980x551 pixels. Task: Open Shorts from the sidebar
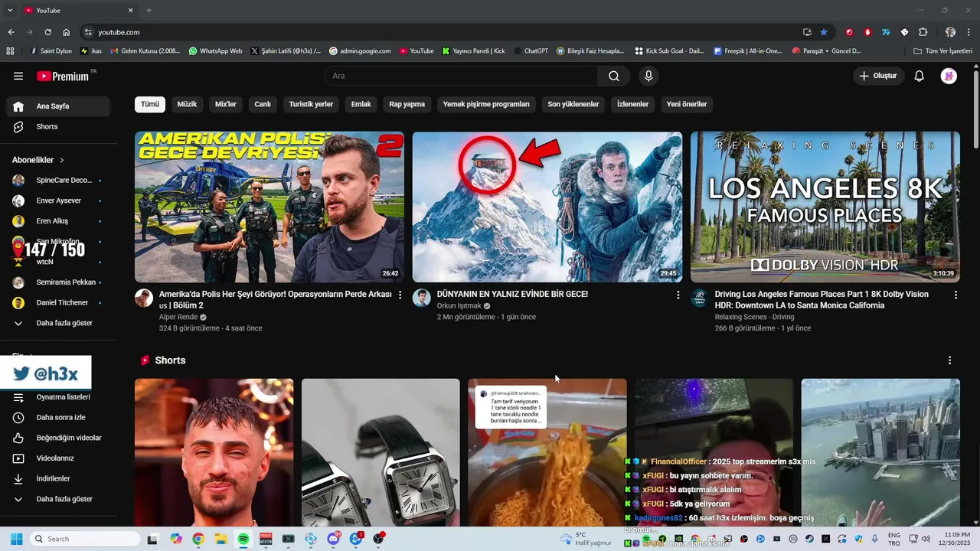click(x=58, y=127)
